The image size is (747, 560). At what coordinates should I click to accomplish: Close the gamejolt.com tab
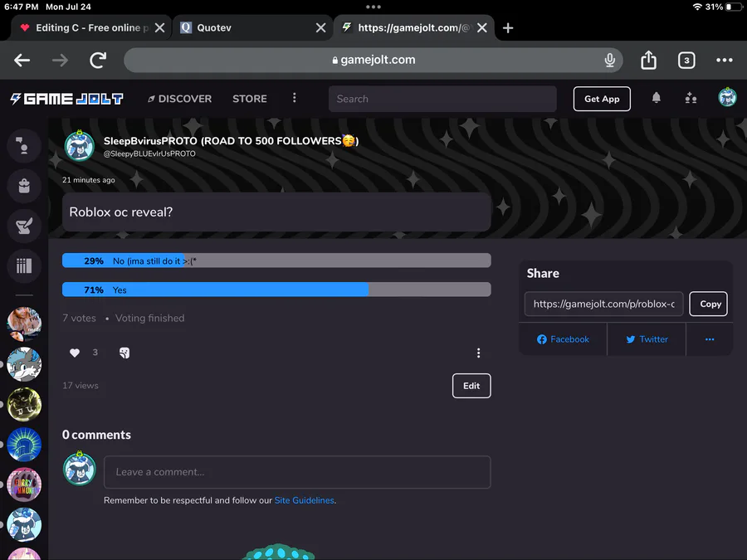point(482,28)
